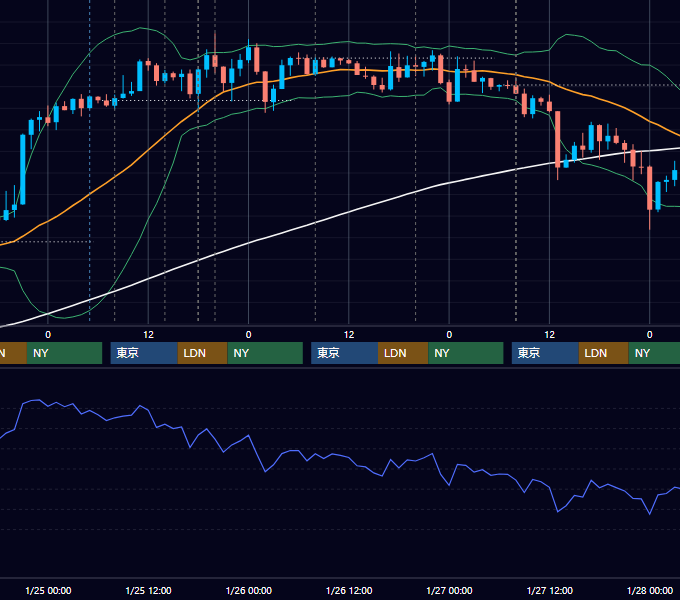Click the upper green Bollinger band line
Viewport: 680px width, 600px height.
click(x=347, y=42)
